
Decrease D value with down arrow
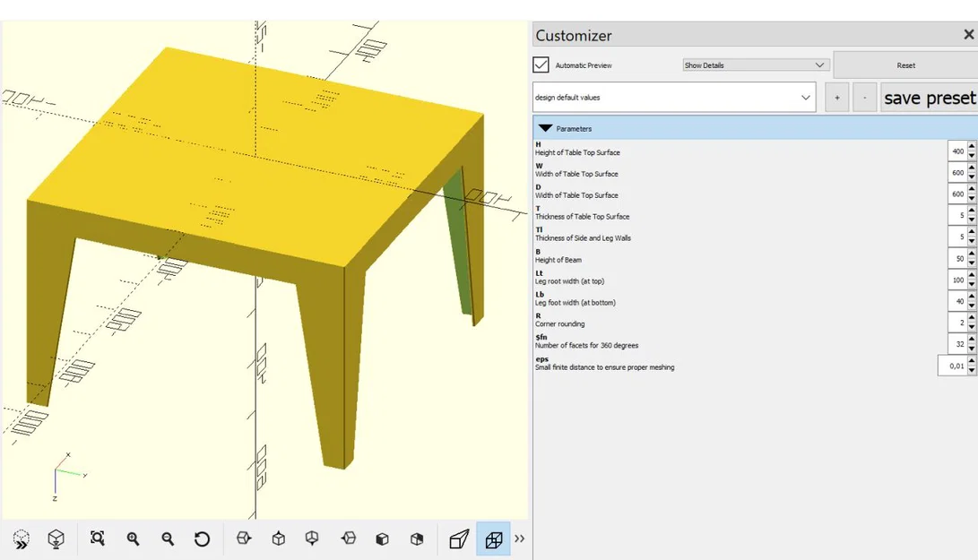coord(971,198)
